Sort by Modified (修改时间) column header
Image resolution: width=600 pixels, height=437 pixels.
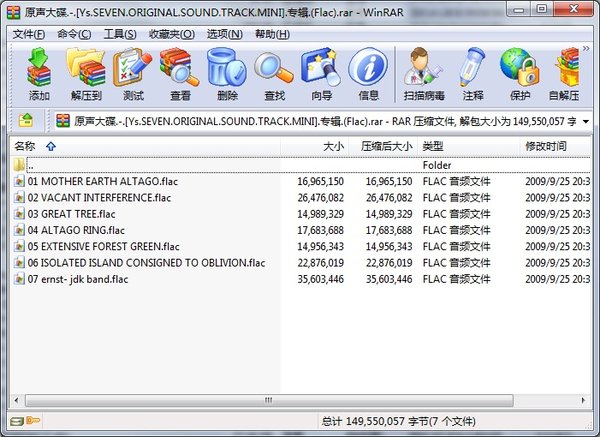[555, 146]
